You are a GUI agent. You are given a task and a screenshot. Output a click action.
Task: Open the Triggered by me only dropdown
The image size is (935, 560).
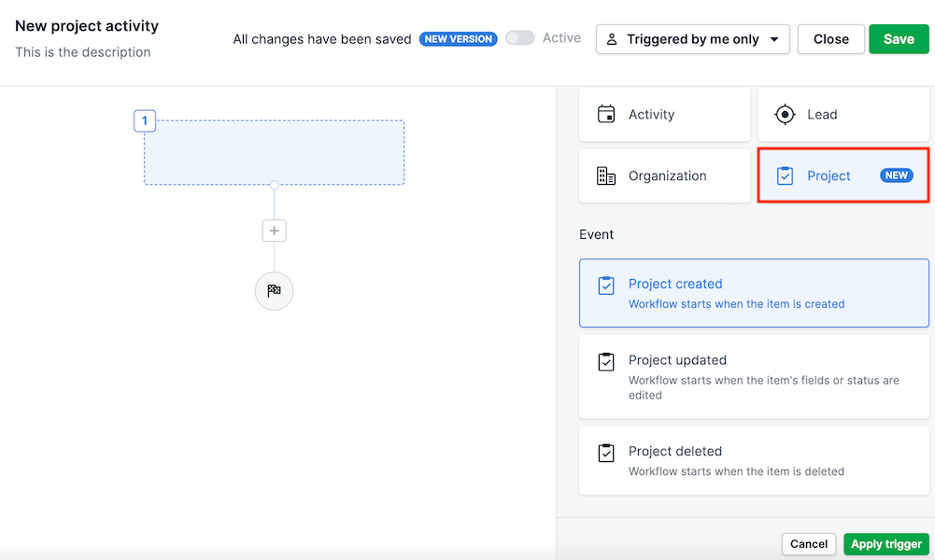point(692,38)
